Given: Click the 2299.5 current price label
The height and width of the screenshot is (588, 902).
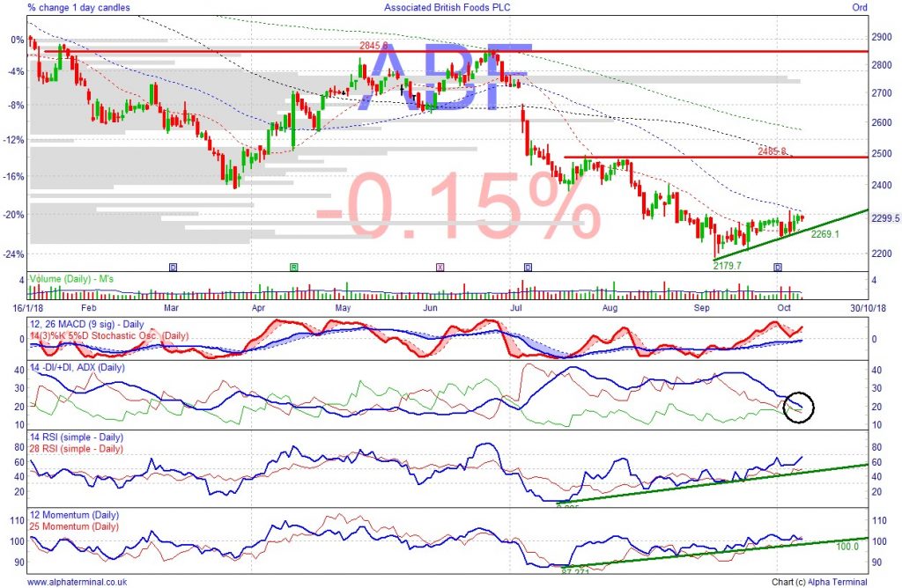Looking at the screenshot, I should click(x=886, y=218).
